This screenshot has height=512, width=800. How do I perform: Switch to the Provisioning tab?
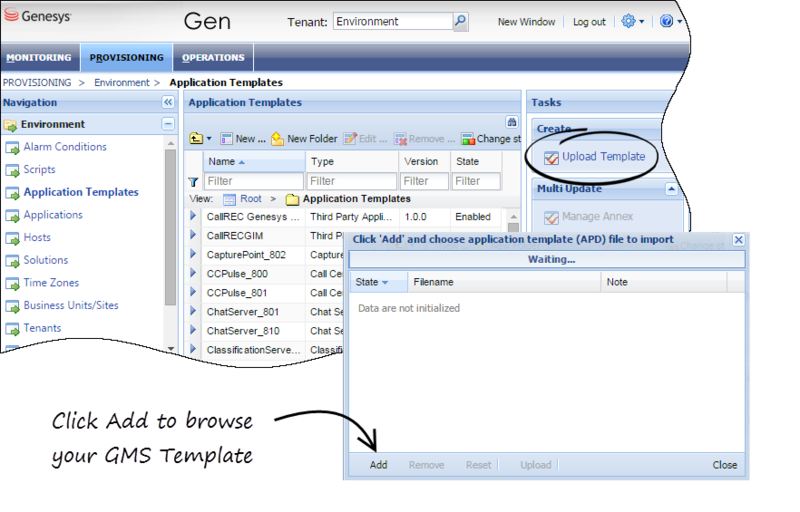click(x=127, y=58)
